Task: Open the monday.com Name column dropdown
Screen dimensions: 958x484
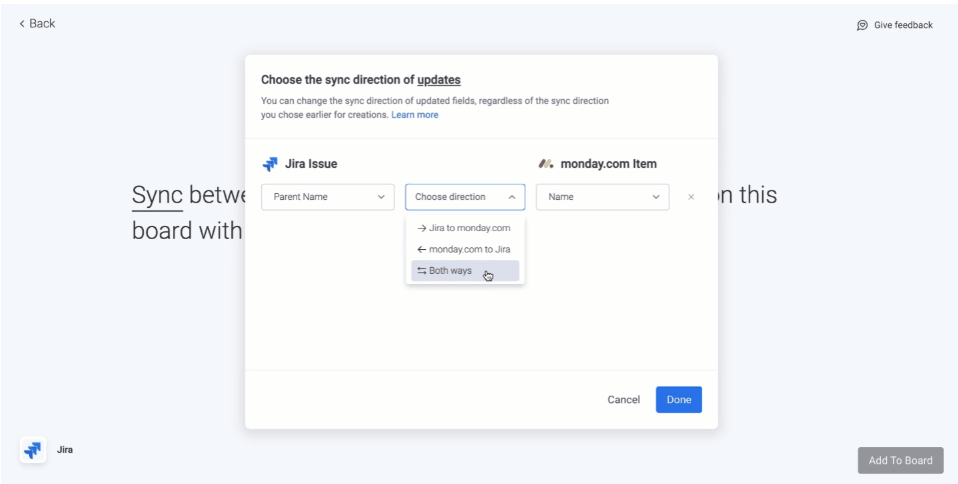Action: [x=602, y=197]
